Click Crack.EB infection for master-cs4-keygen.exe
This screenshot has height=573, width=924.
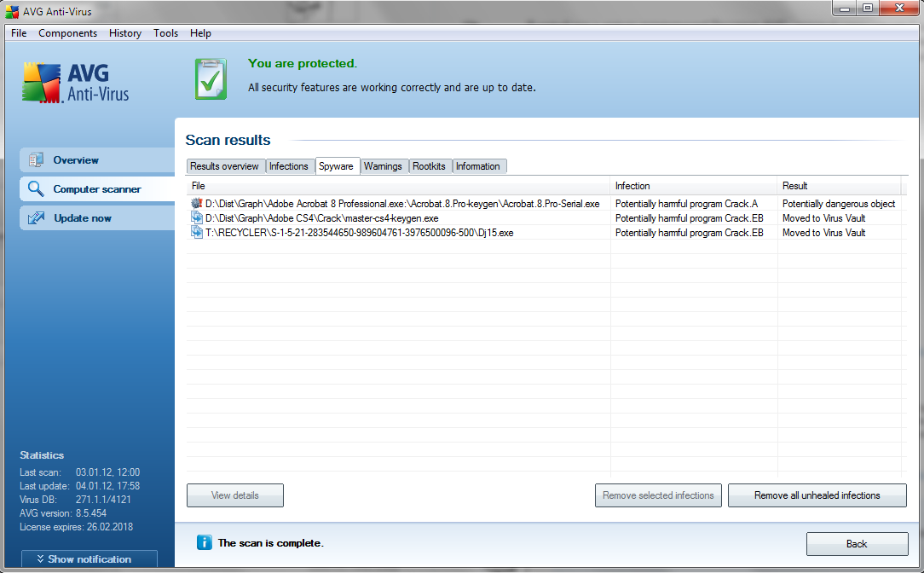pos(690,218)
